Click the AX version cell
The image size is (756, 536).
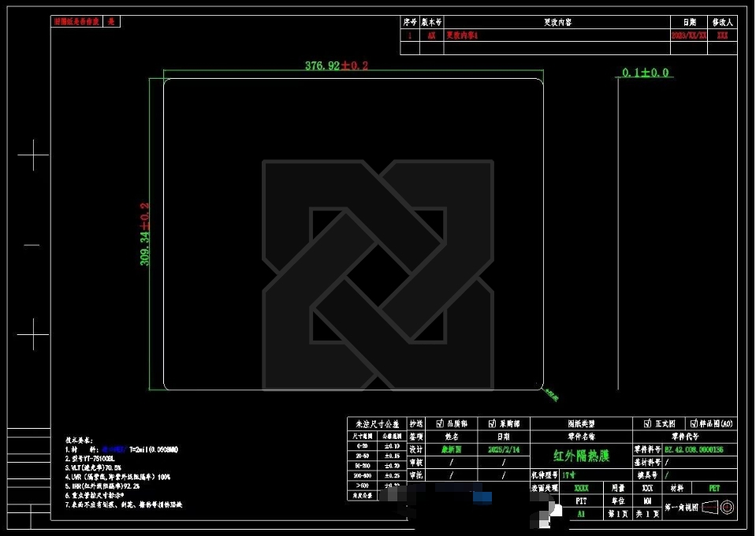pyautogui.click(x=431, y=35)
